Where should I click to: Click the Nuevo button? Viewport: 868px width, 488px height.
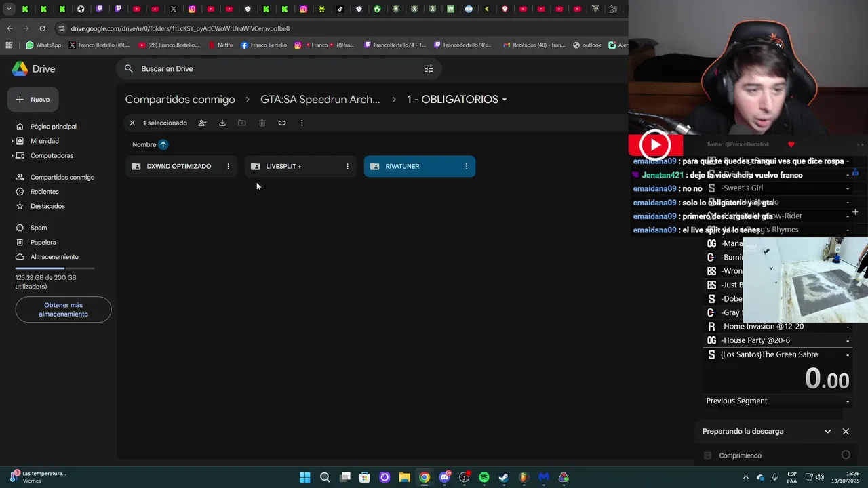pyautogui.click(x=33, y=99)
